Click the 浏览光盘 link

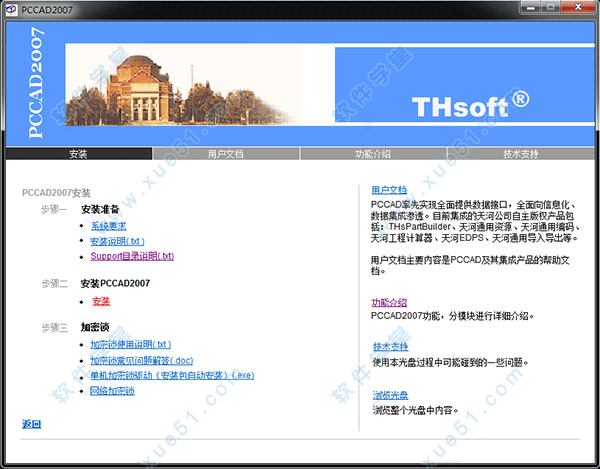coord(389,395)
